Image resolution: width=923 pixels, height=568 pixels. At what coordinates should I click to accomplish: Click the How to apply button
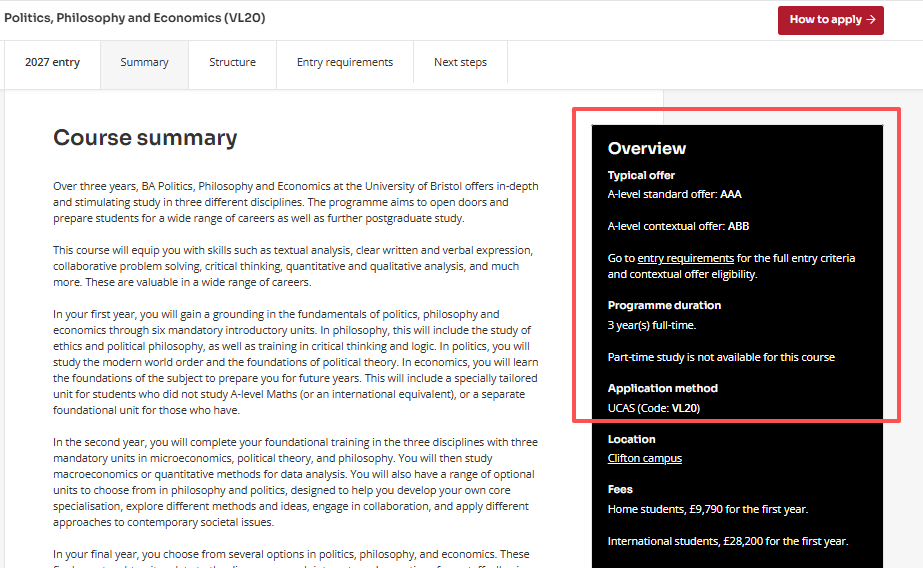pyautogui.click(x=831, y=21)
